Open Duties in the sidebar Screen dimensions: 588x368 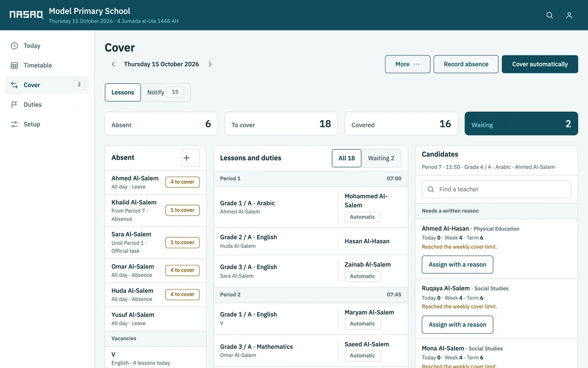click(x=47, y=105)
